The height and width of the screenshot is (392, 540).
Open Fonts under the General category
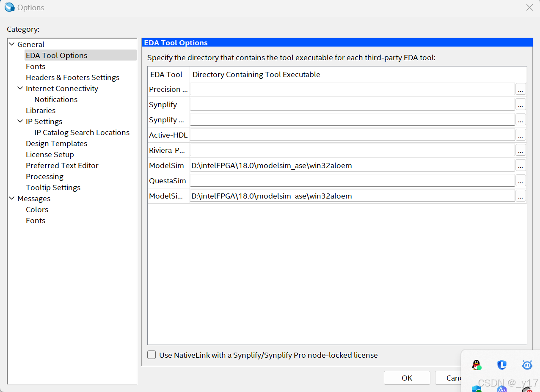(x=36, y=66)
